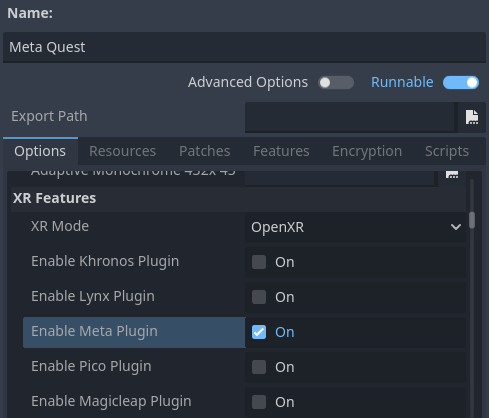Collapse the XR Features section header

click(x=238, y=198)
